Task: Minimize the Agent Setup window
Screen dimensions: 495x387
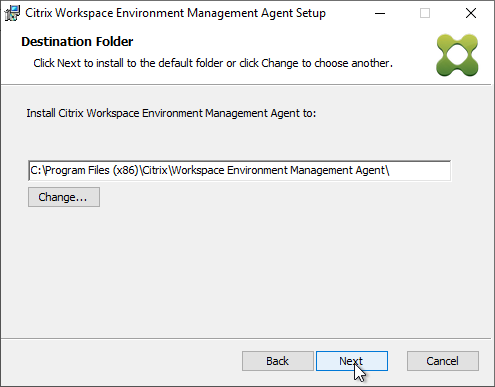Action: 380,13
